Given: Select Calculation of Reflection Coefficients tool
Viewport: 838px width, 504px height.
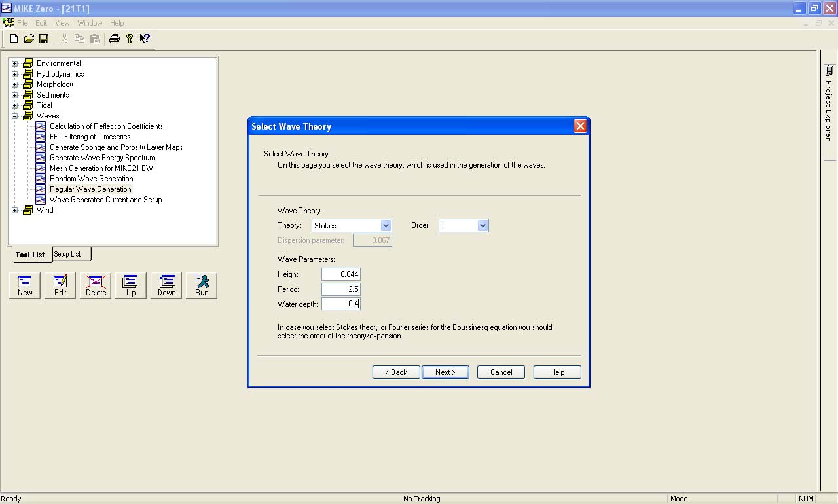Looking at the screenshot, I should pos(106,126).
